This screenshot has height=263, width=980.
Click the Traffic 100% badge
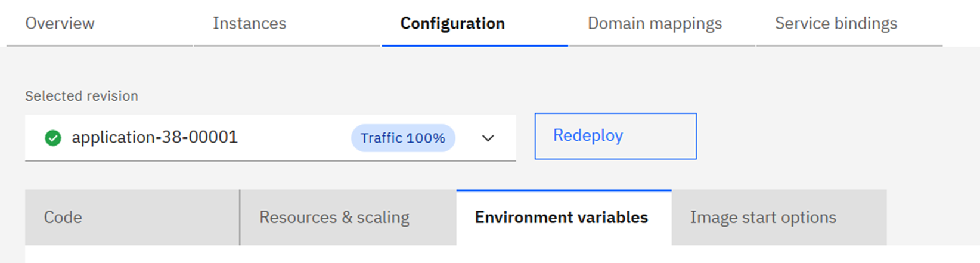403,138
